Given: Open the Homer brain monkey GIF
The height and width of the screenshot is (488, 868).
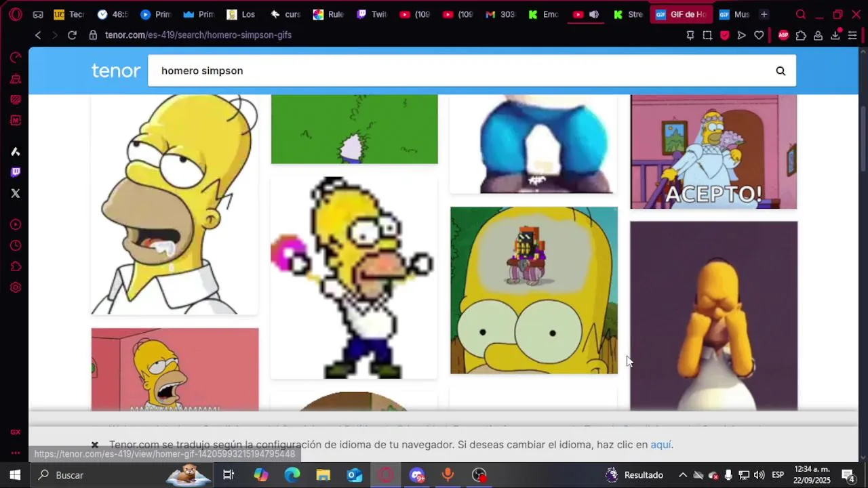Looking at the screenshot, I should point(534,290).
